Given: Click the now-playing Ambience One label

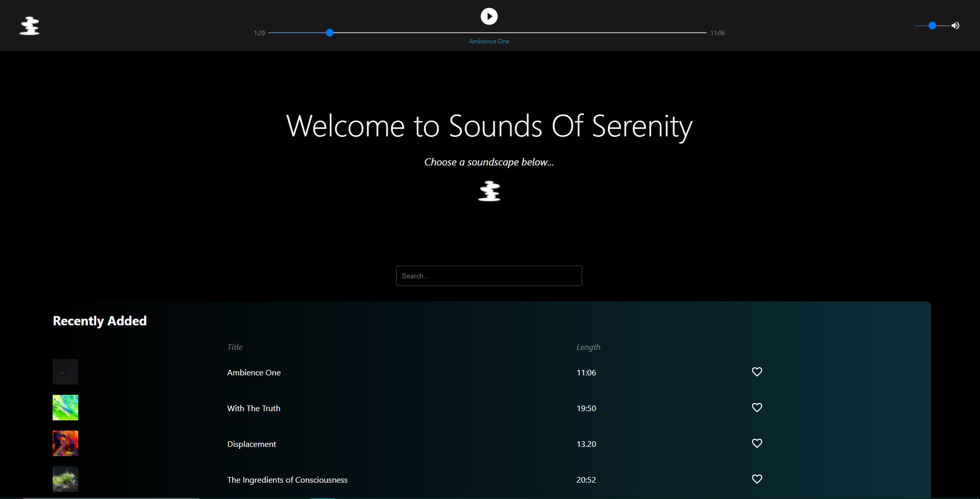Looking at the screenshot, I should click(x=489, y=41).
